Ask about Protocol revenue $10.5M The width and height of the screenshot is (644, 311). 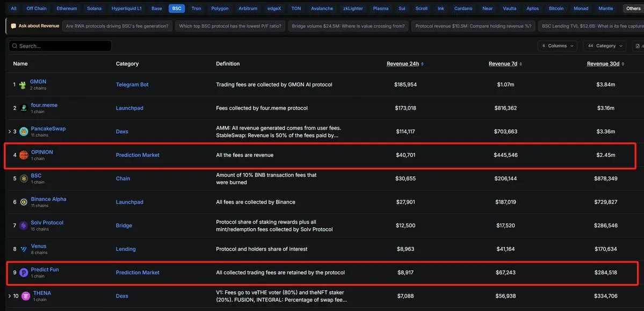pos(474,26)
